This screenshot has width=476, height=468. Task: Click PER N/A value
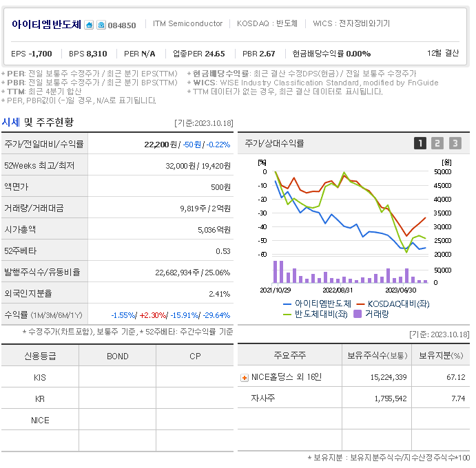click(x=140, y=54)
